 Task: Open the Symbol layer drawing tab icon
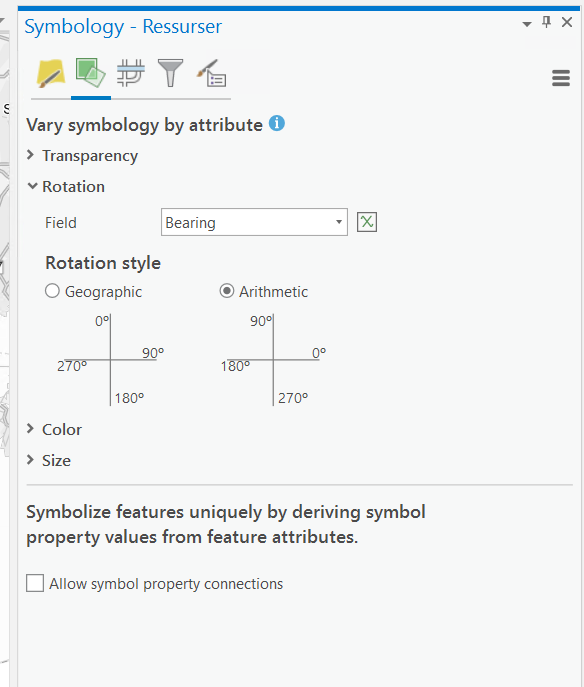[131, 73]
